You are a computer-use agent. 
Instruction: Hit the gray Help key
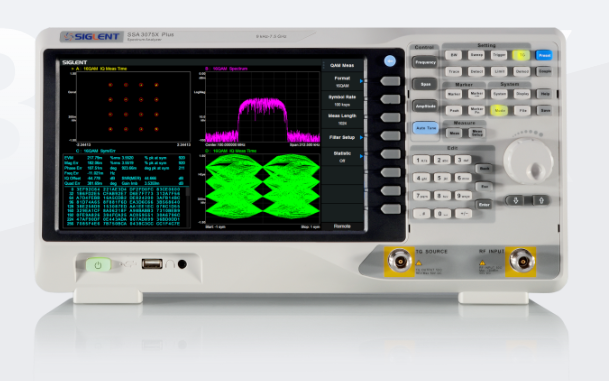[x=545, y=94]
